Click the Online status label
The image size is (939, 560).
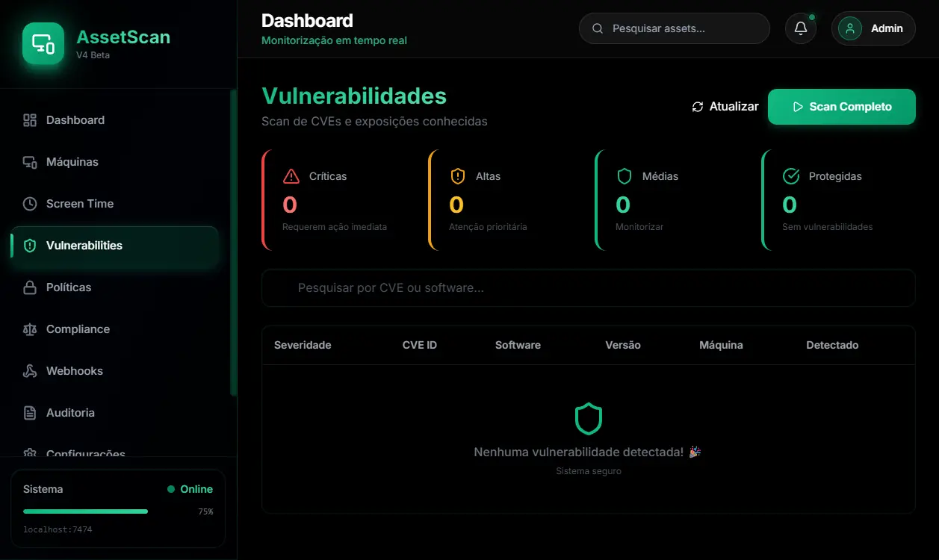click(x=196, y=489)
